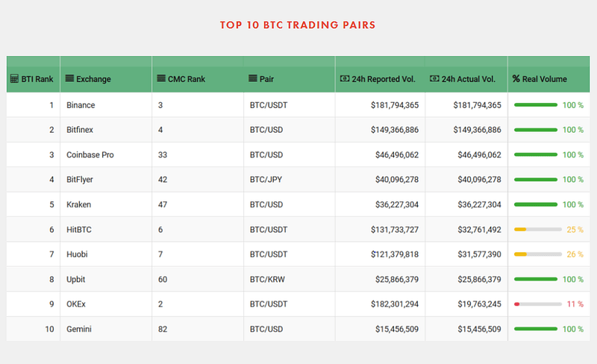Click OKEx's red 11 % volume bar
Image resolution: width=597 pixels, height=364 pixels.
pos(537,304)
